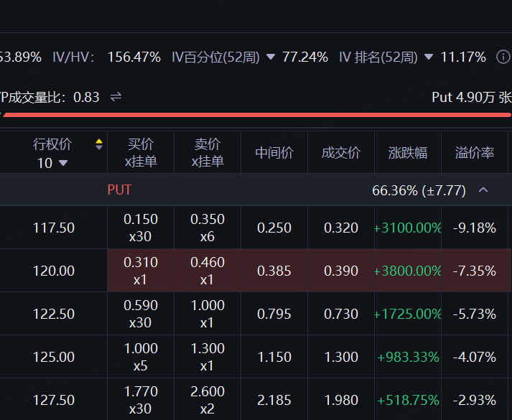Click the red Put volume ratio bar
This screenshot has width=512, height=420.
pos(256,113)
